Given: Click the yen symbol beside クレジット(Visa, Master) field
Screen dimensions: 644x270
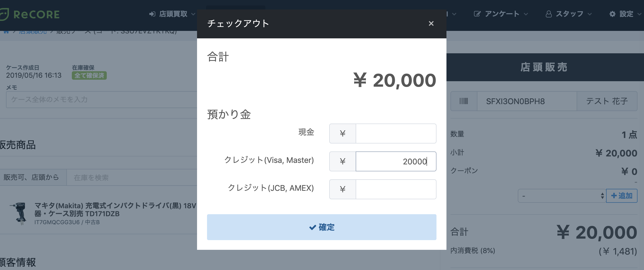Looking at the screenshot, I should pyautogui.click(x=342, y=161).
